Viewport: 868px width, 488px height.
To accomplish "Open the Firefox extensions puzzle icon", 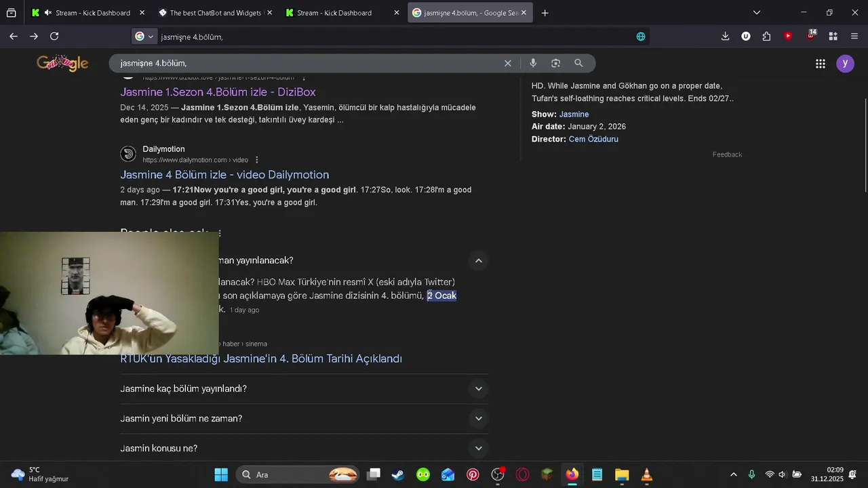I will pos(766,36).
